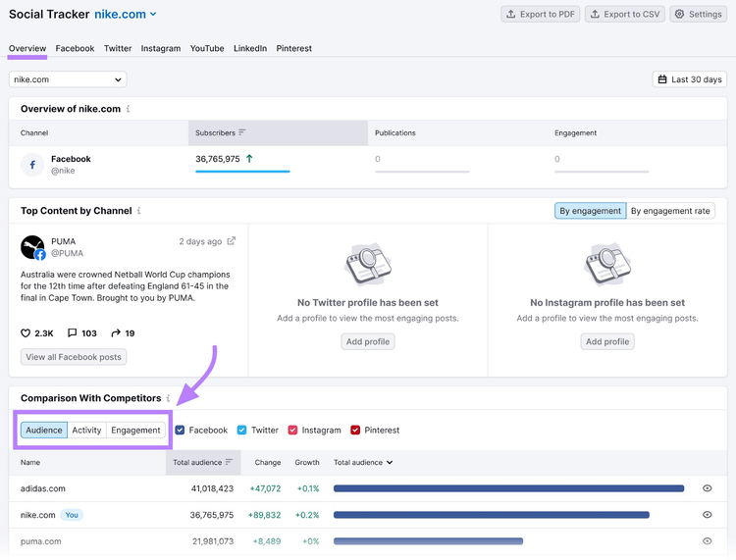Click the Facebook channel logo icon
736x560 pixels.
point(32,165)
